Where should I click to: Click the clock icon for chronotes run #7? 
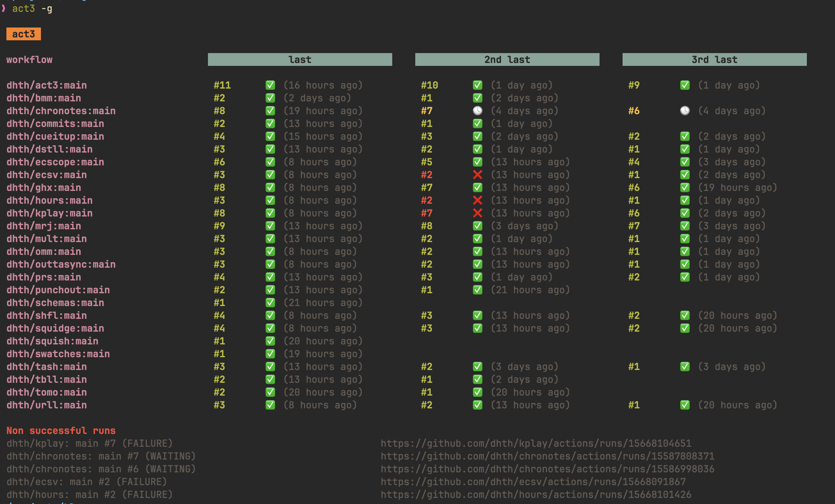477,111
